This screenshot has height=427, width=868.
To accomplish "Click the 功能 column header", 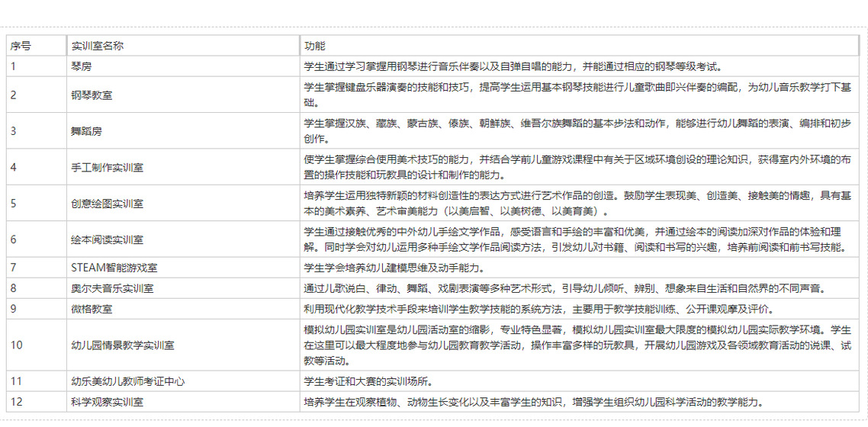I will point(314,46).
